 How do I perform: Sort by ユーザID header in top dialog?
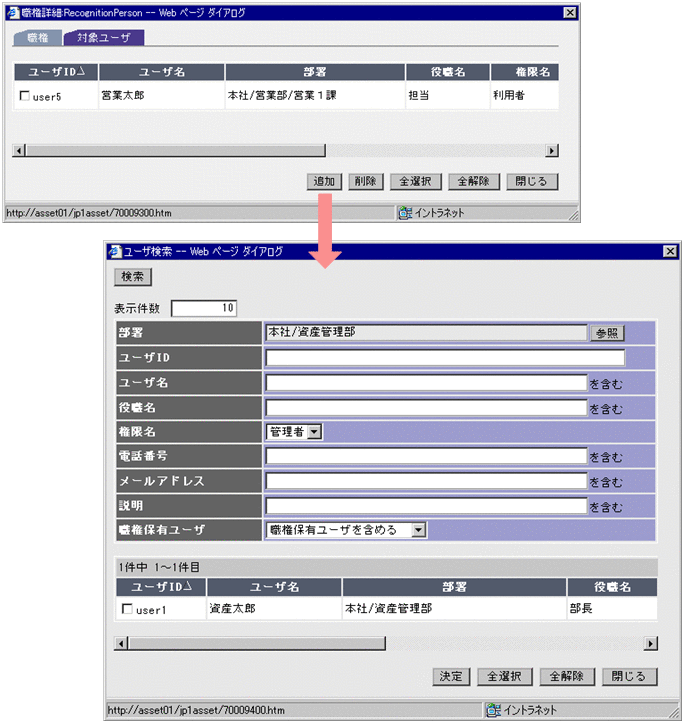[x=56, y=72]
